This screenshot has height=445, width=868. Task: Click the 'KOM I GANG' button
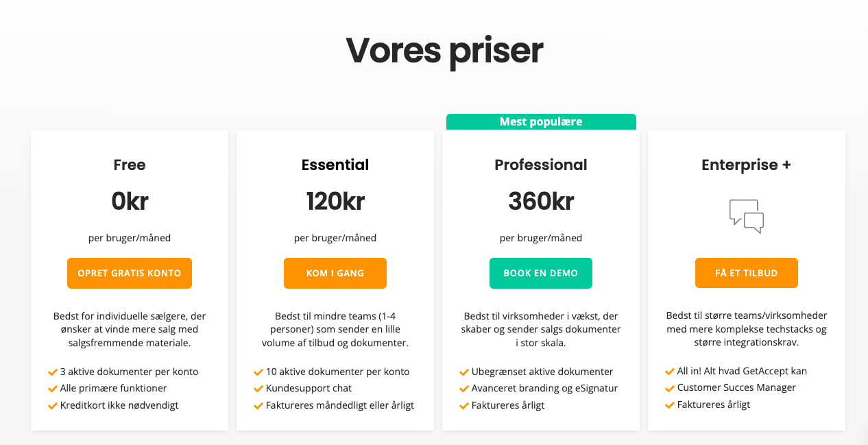pyautogui.click(x=335, y=273)
